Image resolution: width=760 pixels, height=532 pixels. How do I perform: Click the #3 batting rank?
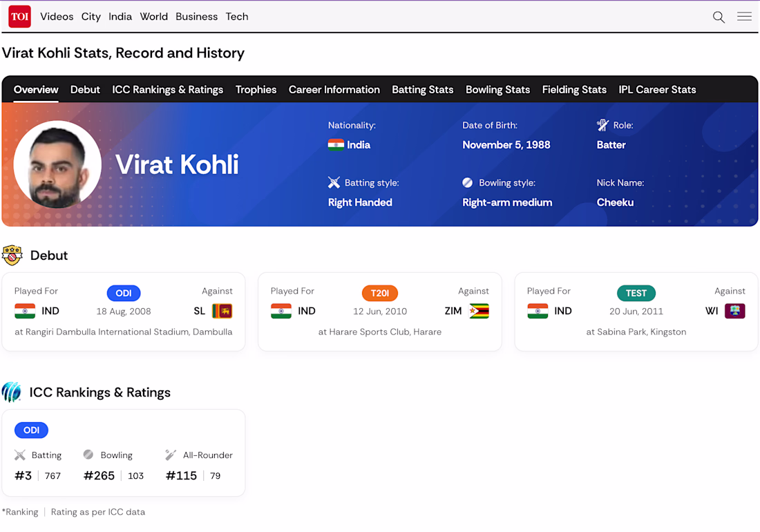tap(23, 476)
